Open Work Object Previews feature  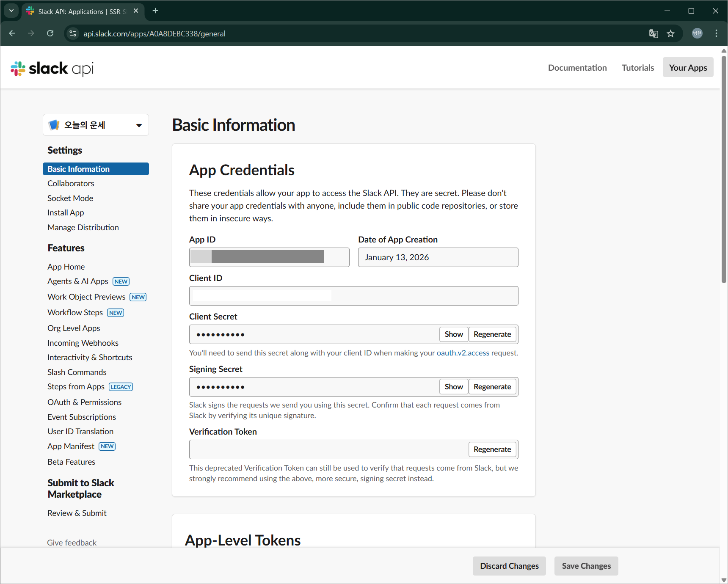86,297
